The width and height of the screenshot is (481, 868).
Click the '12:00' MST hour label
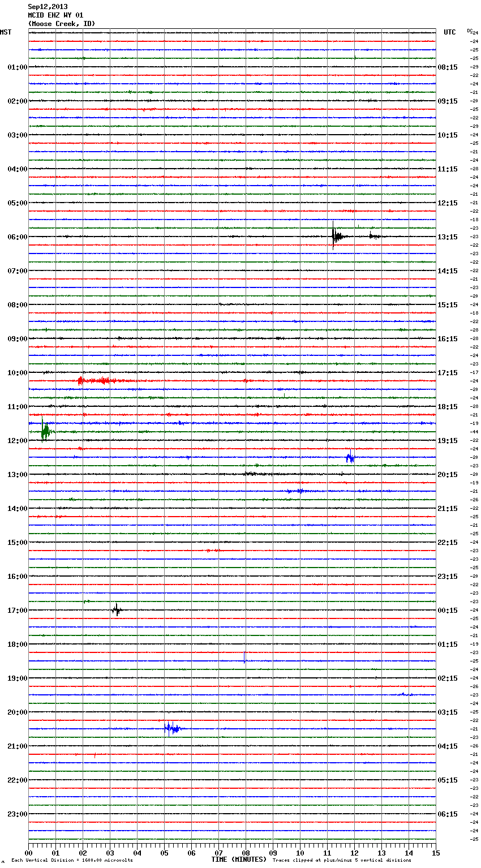(x=18, y=440)
